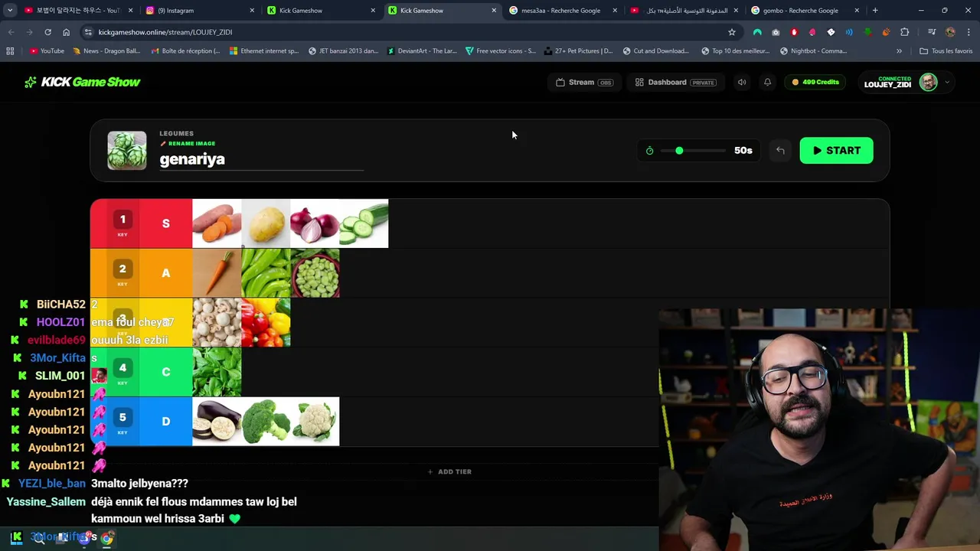Open the Tous les favoris folder
The image size is (980, 551).
point(946,51)
